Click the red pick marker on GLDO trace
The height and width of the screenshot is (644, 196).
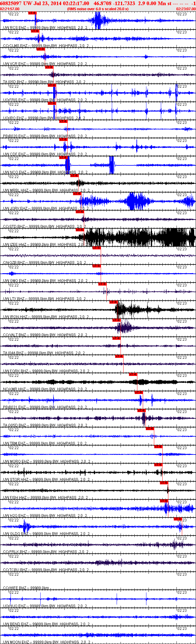tap(178, 519)
